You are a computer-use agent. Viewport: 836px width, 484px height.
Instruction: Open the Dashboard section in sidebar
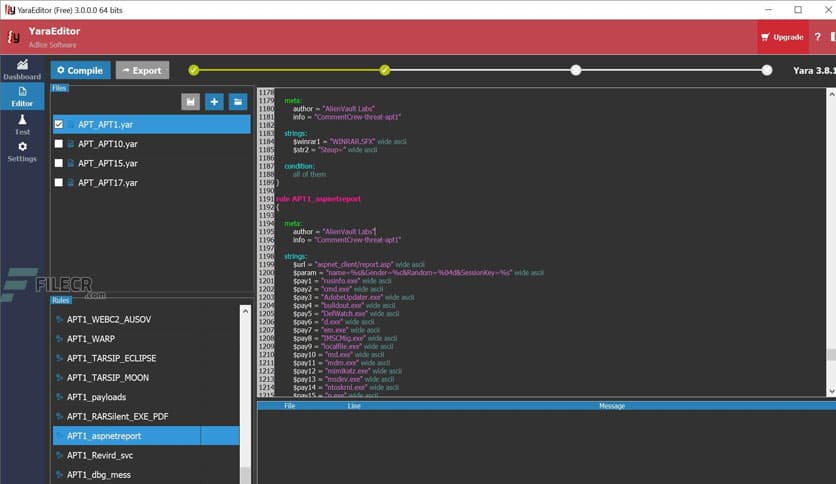(22, 70)
